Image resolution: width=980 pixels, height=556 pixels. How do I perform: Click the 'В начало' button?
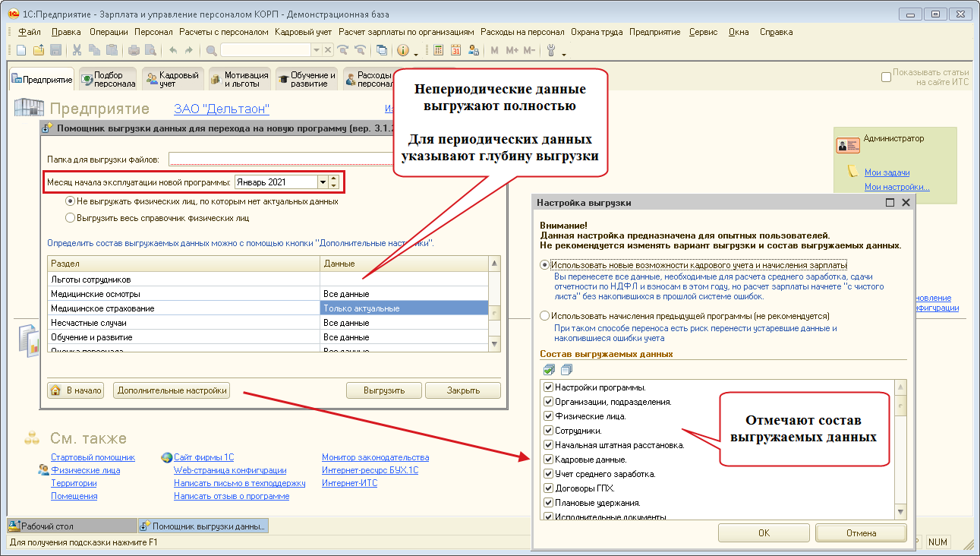75,390
